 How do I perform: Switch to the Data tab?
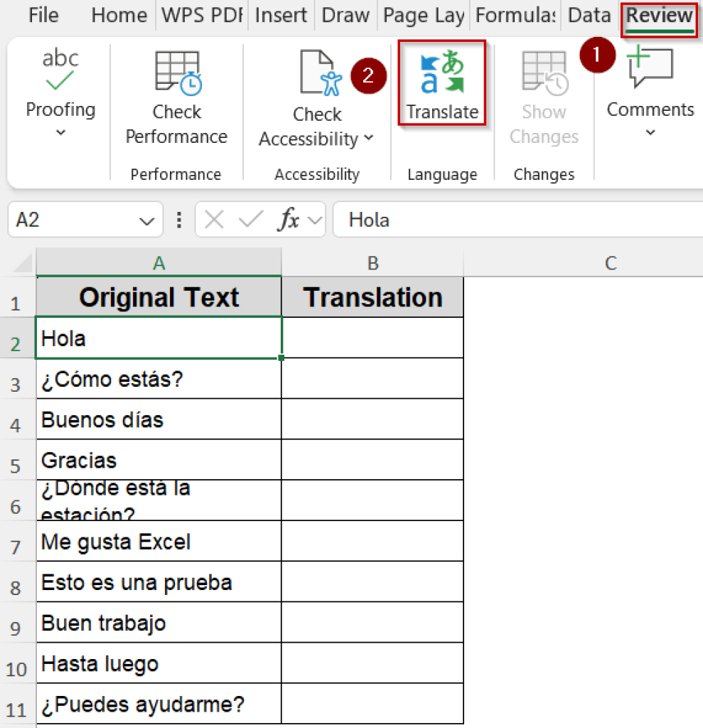(x=589, y=15)
